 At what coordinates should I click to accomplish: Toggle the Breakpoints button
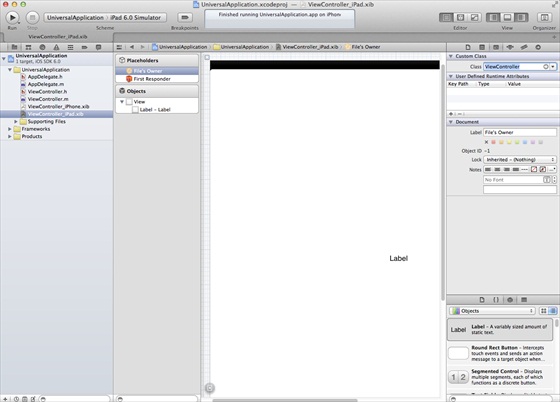185,17
